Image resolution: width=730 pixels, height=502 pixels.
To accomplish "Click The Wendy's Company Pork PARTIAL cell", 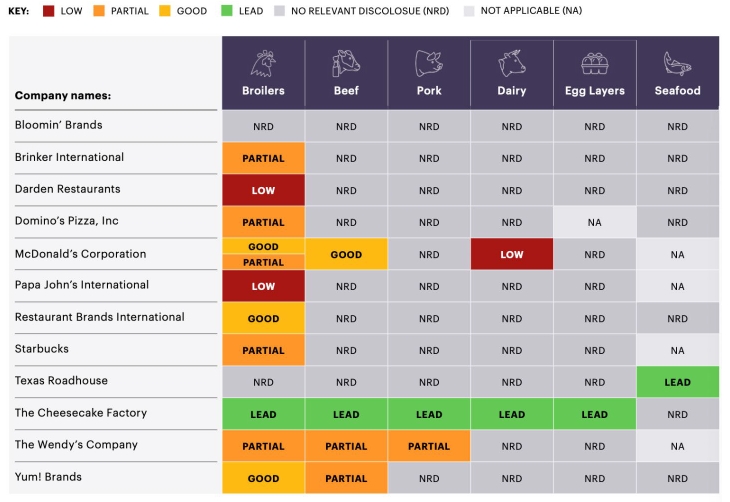I will [x=429, y=446].
